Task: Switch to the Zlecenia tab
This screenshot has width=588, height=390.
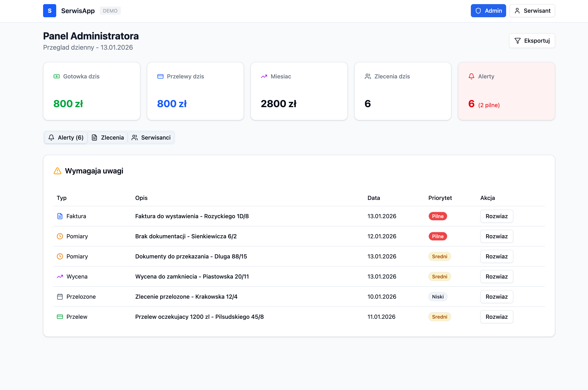Action: (108, 138)
